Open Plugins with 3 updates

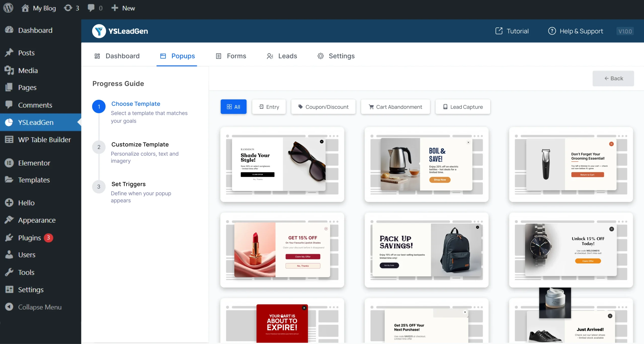41,237
